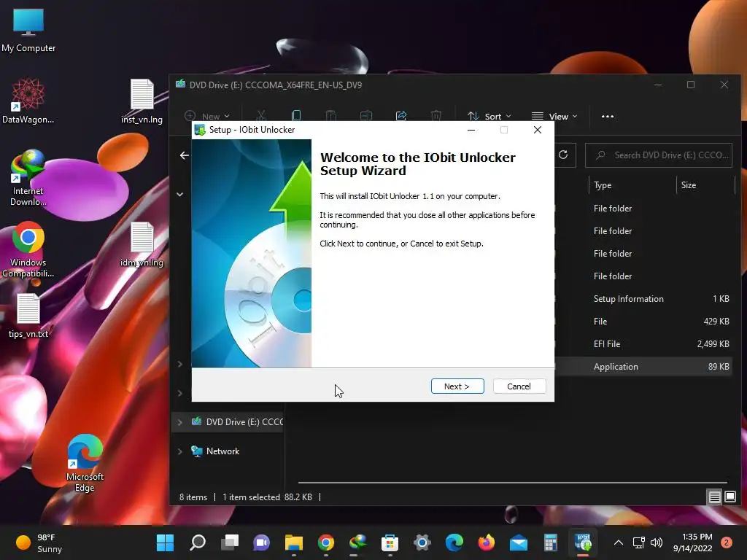Click the Search DVD Drive field
This screenshot has width=747, height=560.
pyautogui.click(x=659, y=155)
